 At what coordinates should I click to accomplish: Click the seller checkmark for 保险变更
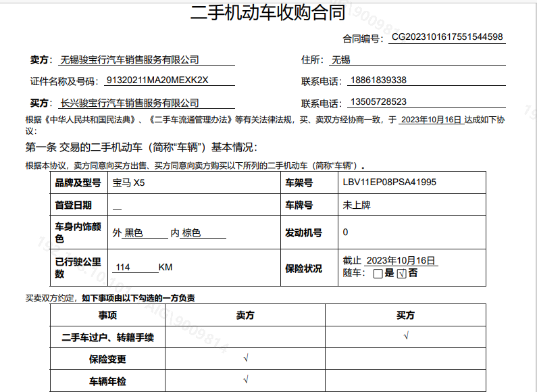246,358
